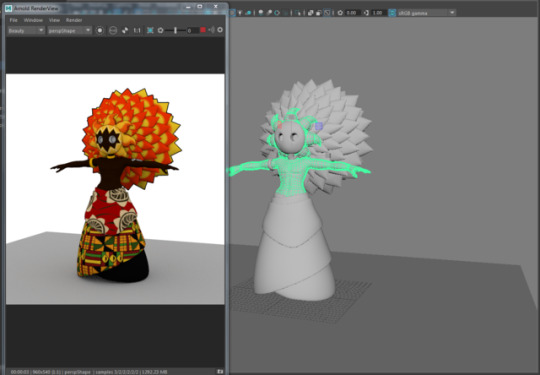Click the rendered character image in RenderView

coord(115,189)
